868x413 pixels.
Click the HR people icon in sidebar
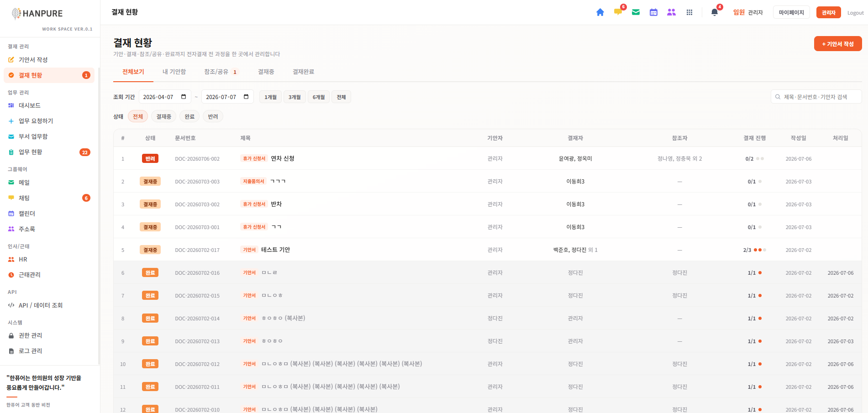click(x=11, y=259)
